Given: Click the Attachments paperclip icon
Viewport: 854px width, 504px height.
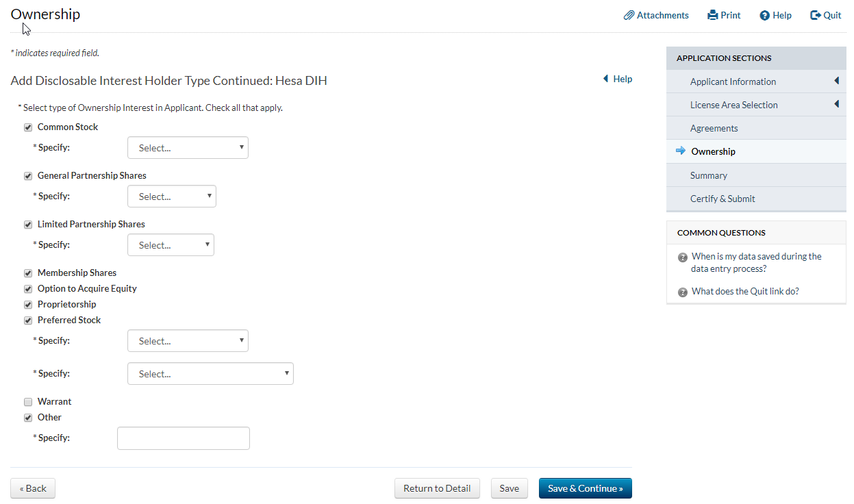Looking at the screenshot, I should [x=629, y=15].
